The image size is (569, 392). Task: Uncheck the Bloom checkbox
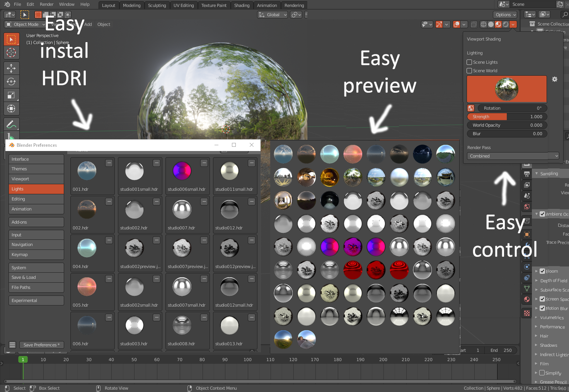click(542, 271)
